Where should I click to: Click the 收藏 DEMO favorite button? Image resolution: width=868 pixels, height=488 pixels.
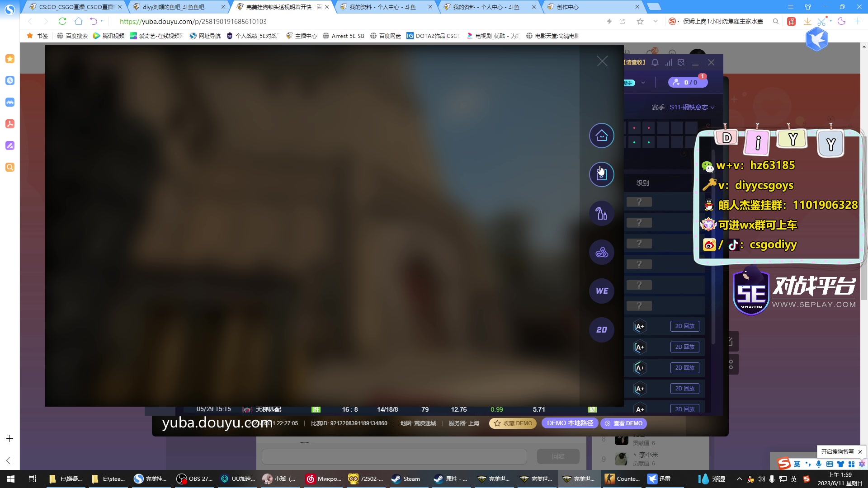pyautogui.click(x=513, y=423)
